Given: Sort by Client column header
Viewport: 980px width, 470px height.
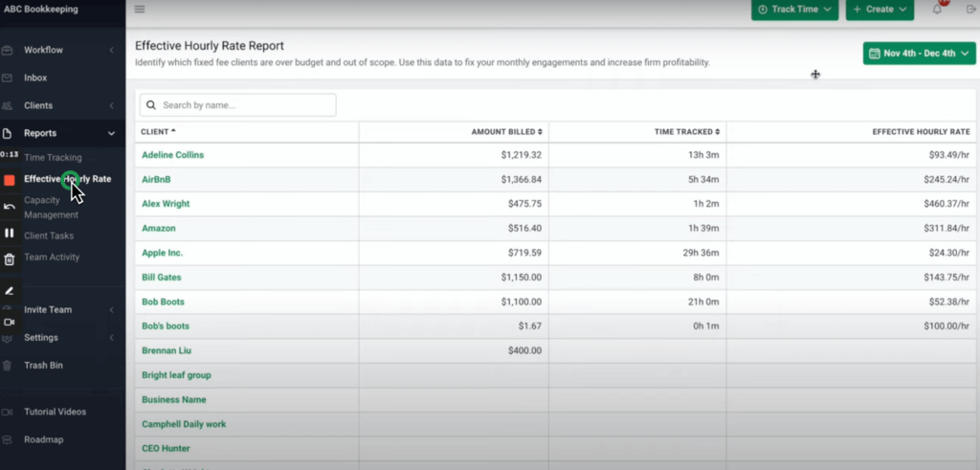Looking at the screenshot, I should point(158,132).
